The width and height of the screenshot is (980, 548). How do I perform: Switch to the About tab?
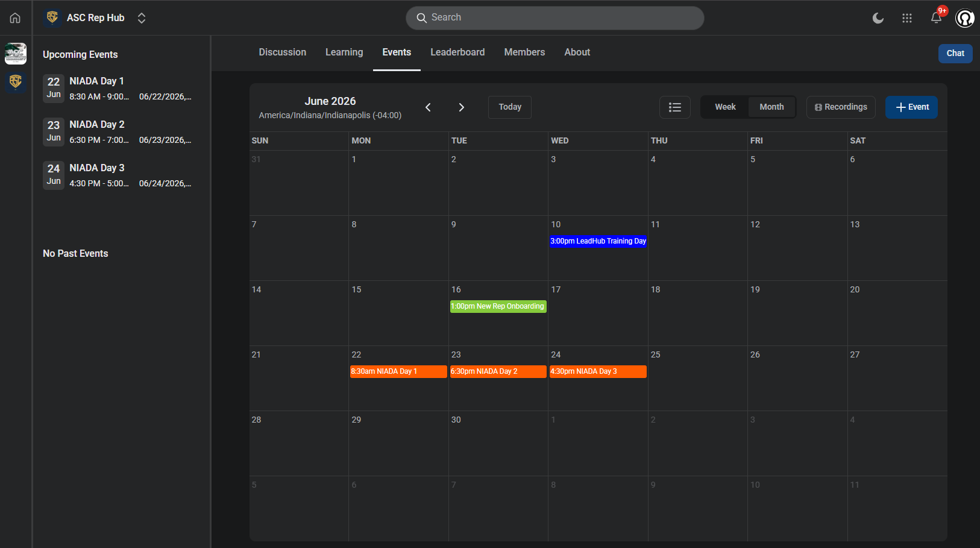(577, 52)
